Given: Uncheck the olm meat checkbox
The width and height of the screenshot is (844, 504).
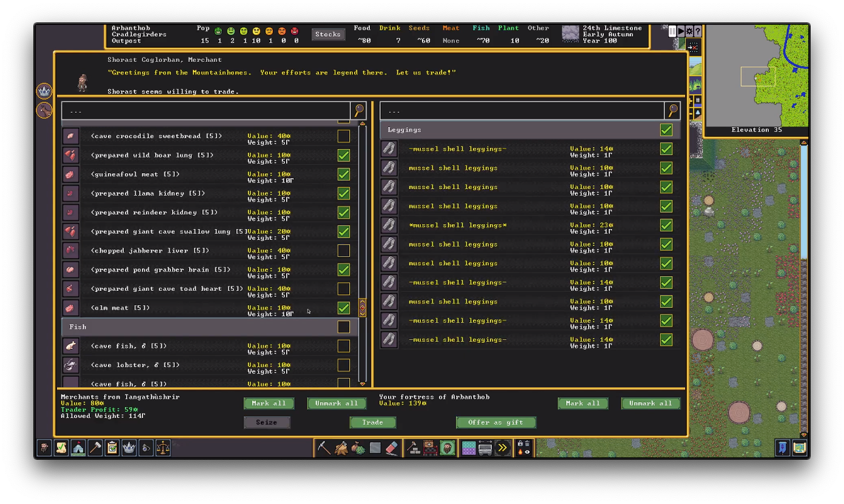Looking at the screenshot, I should (x=344, y=308).
